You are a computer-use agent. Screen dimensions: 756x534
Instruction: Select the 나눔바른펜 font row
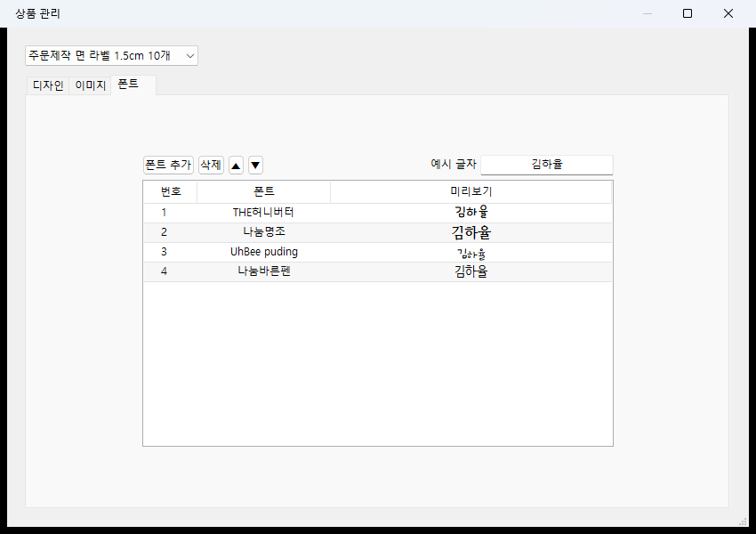point(378,272)
